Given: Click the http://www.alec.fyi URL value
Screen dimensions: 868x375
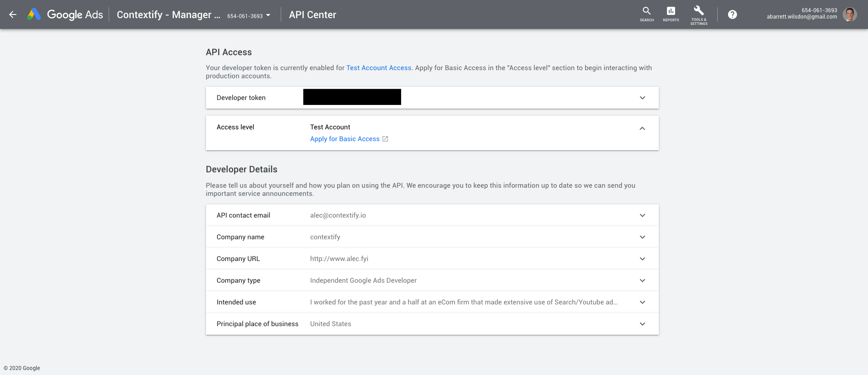Looking at the screenshot, I should point(339,259).
